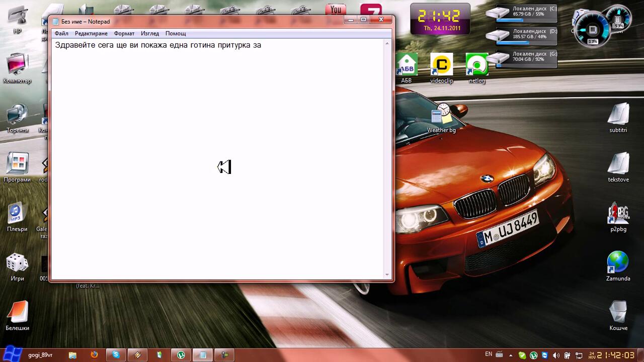Open the Zamunda desktop shortcut

[x=618, y=262]
